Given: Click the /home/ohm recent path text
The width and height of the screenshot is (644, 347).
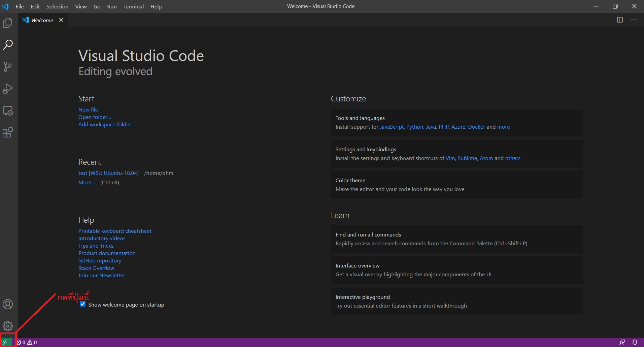Looking at the screenshot, I should (159, 173).
